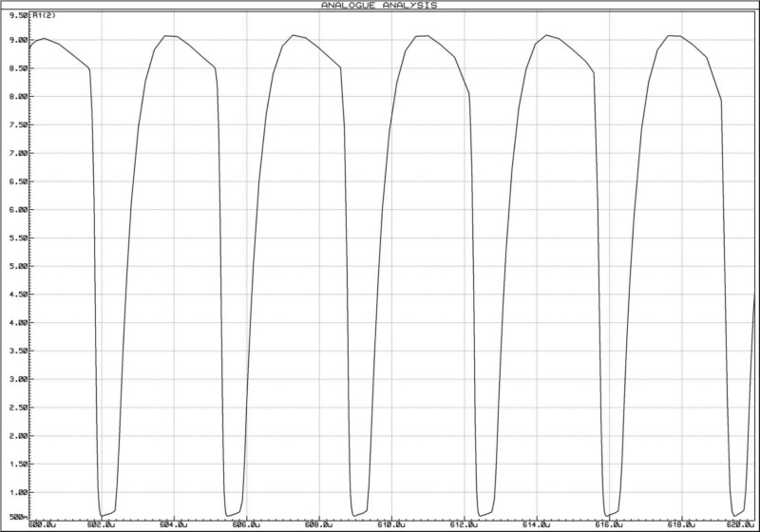Click the 606.0u time axis label
This screenshot has width=760, height=532.
click(247, 524)
